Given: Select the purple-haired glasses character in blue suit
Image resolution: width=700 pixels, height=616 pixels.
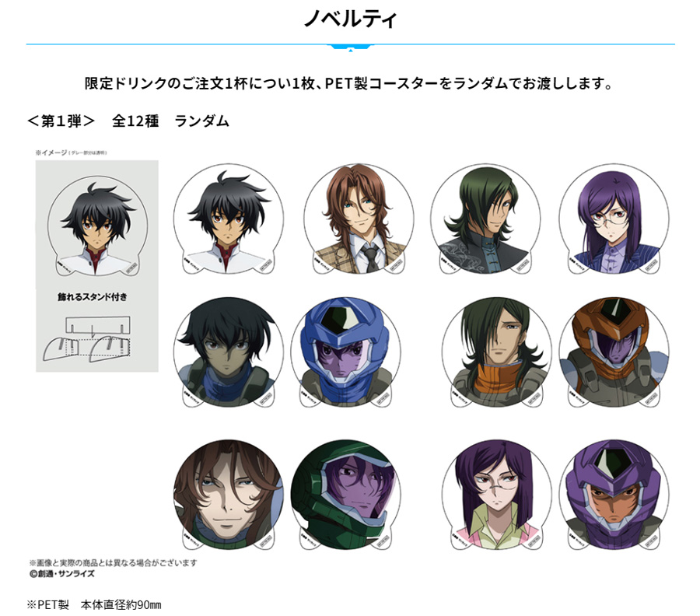Looking at the screenshot, I should (614, 219).
